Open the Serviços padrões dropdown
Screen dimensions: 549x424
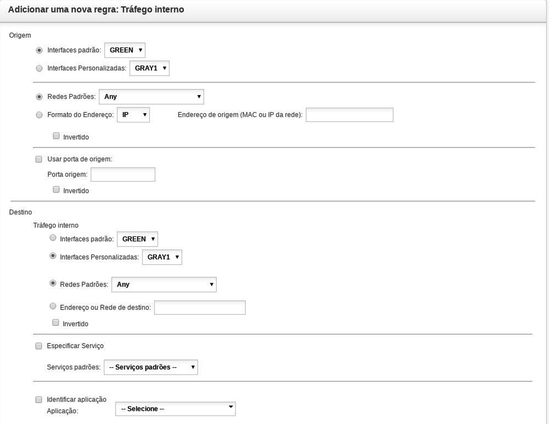pos(151,367)
